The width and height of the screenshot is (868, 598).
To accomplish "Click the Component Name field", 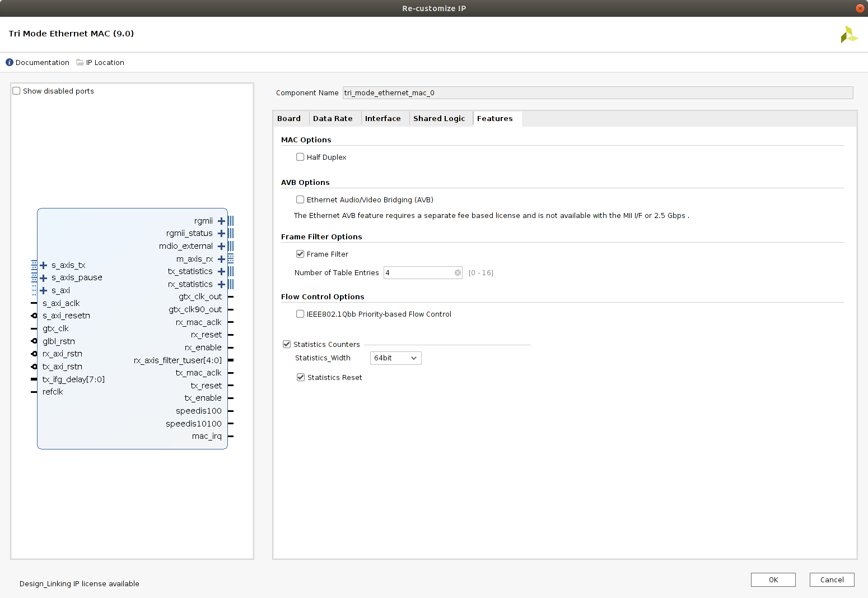I will [x=598, y=92].
